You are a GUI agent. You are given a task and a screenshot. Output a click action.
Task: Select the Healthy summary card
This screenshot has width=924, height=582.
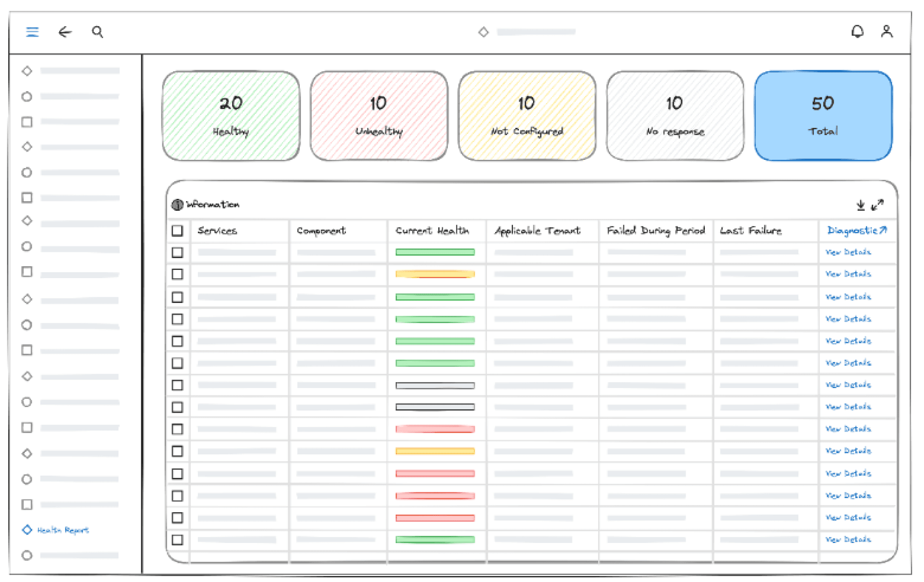point(231,116)
